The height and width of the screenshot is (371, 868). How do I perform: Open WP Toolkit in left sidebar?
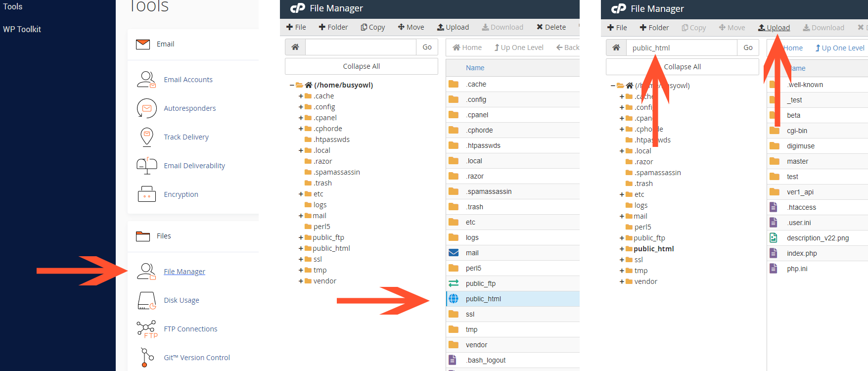[22, 29]
